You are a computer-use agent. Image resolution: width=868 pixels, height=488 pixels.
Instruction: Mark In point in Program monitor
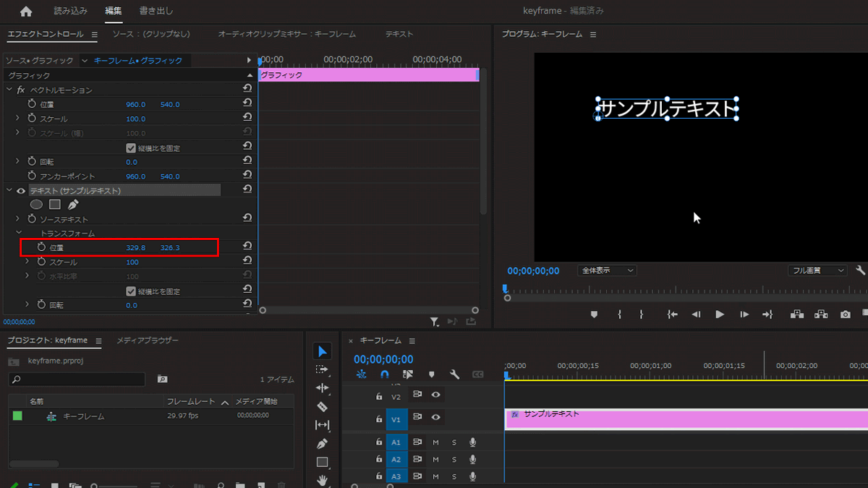pyautogui.click(x=620, y=314)
